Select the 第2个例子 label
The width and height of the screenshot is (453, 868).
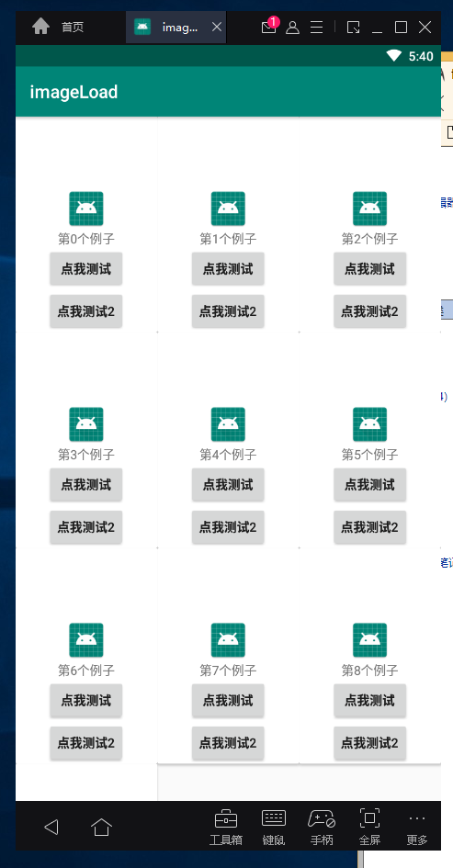[370, 239]
